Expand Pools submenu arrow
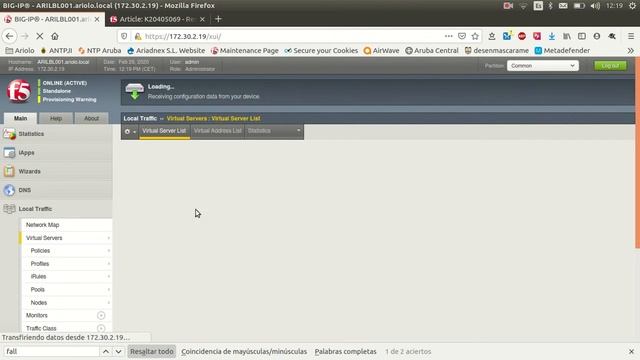Viewport: 640px width, 360px height. point(109,290)
